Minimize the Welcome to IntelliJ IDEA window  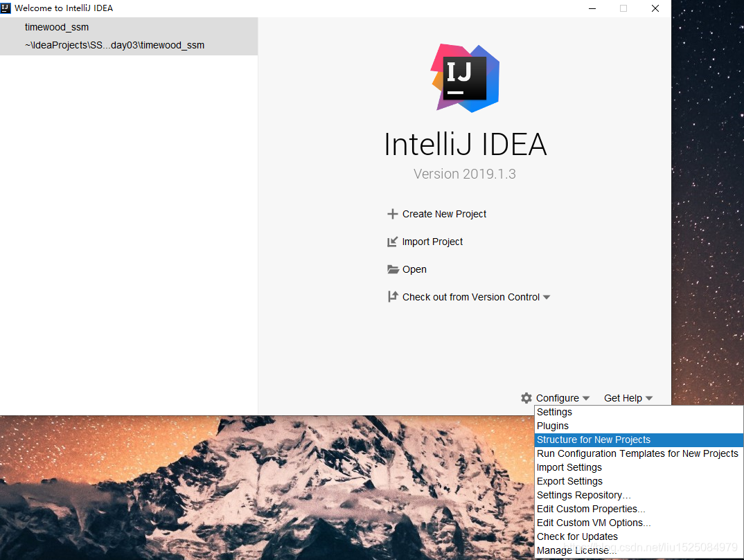click(592, 8)
